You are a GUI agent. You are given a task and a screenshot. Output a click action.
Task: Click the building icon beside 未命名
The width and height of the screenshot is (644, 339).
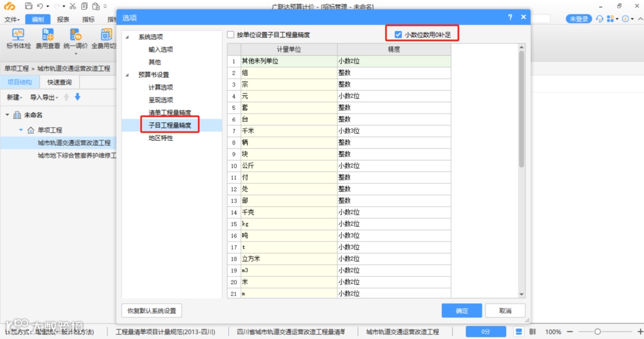(17, 115)
